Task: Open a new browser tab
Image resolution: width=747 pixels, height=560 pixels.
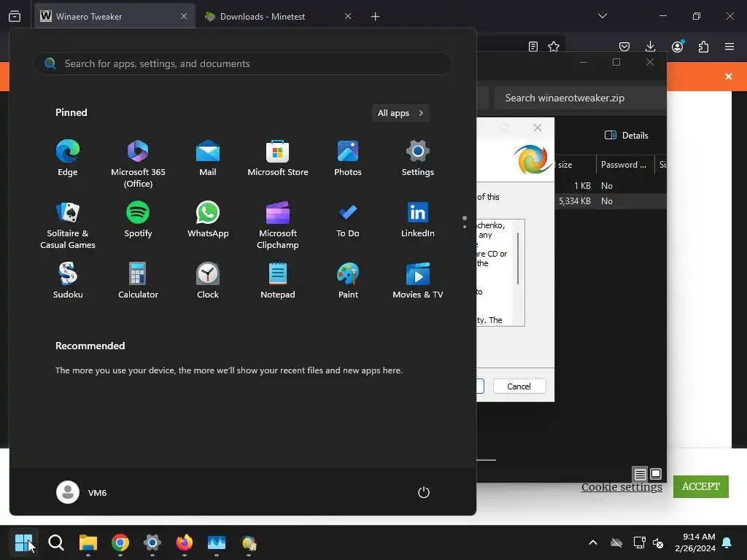Action: (x=376, y=17)
